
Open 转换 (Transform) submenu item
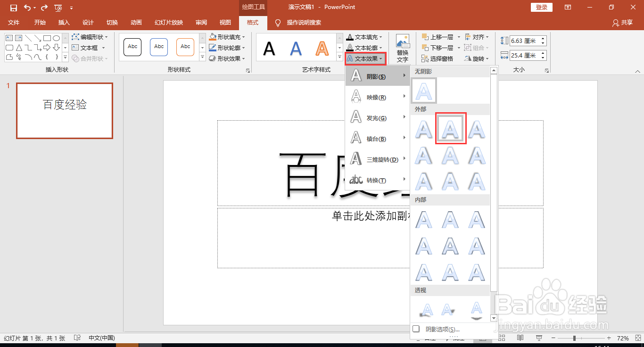[x=377, y=180]
